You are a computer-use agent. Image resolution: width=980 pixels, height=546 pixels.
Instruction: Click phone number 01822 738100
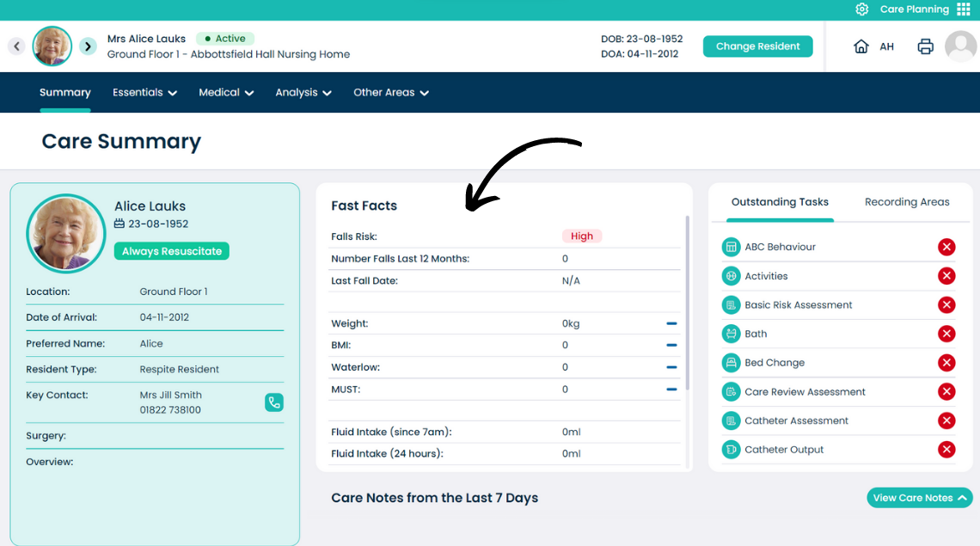click(170, 410)
